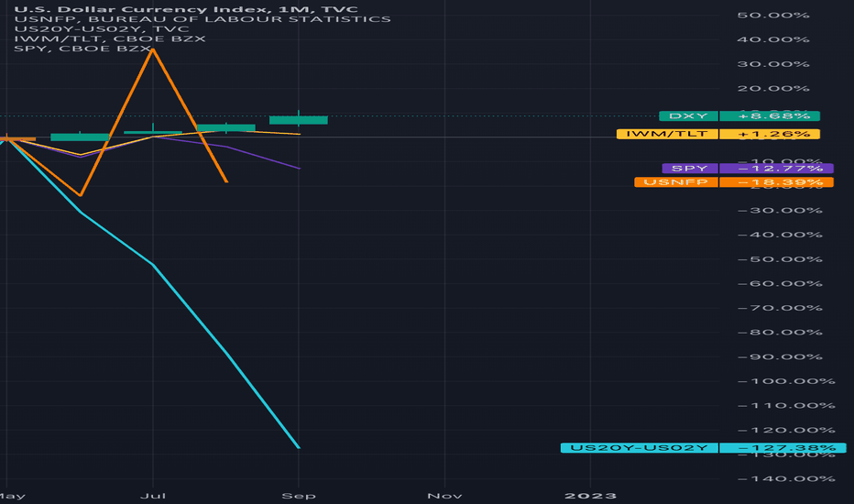Select the US20Y-US02Y, TVC legend entry

tap(102, 29)
